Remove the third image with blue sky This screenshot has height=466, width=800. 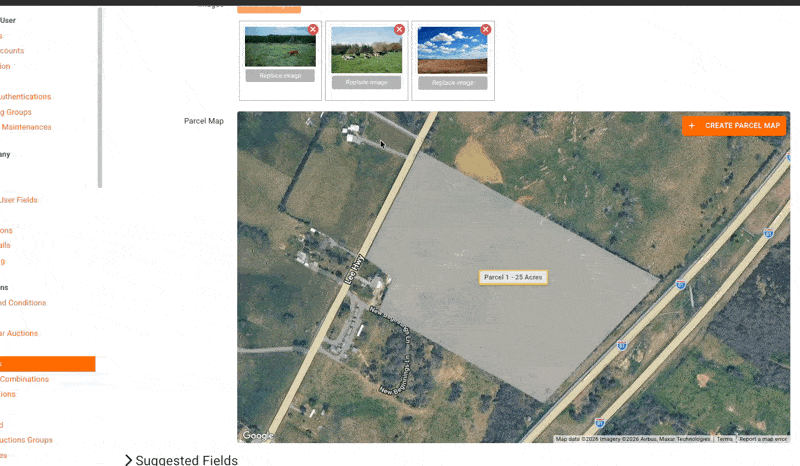pyautogui.click(x=486, y=30)
